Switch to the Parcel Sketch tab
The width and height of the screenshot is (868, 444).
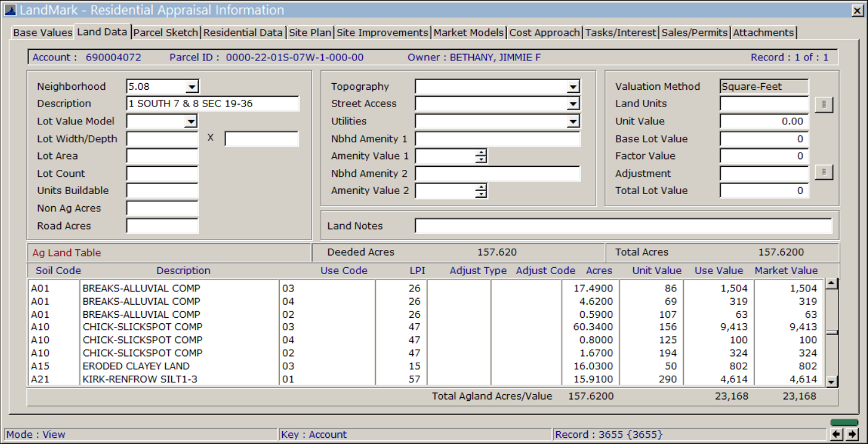coord(166,33)
